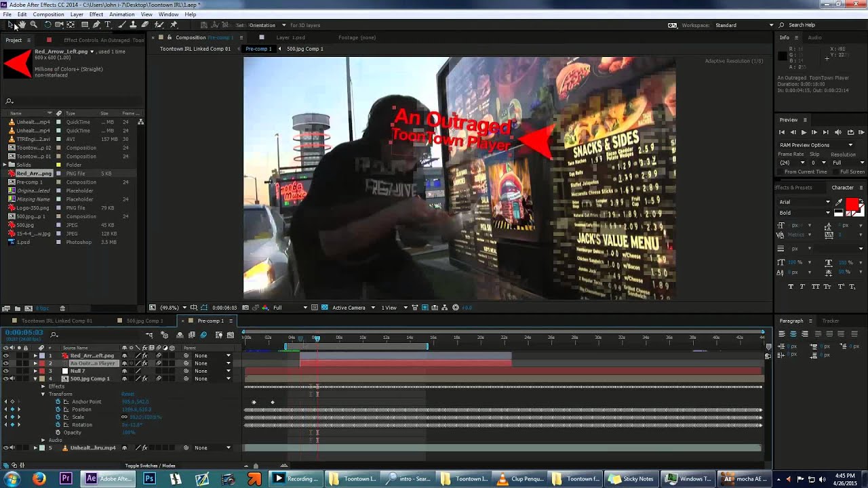The image size is (868, 488).
Task: Jump to first frame in Preview
Action: click(782, 132)
